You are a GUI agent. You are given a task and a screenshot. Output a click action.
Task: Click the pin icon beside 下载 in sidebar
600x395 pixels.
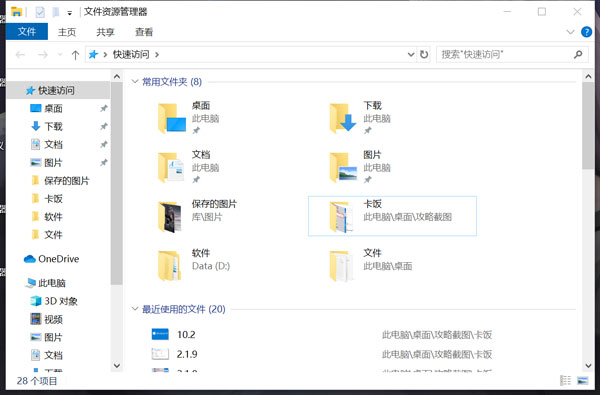tap(103, 126)
